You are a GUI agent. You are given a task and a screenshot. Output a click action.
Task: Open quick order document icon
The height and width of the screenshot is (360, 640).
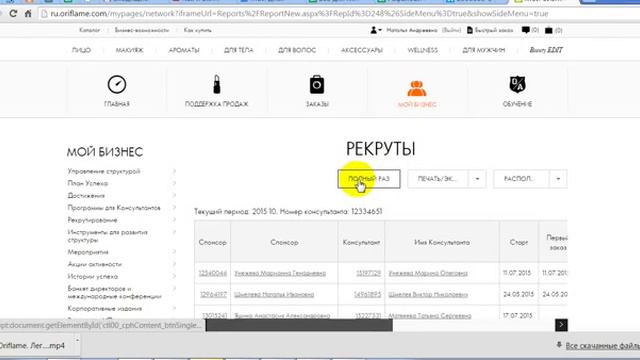click(470, 30)
